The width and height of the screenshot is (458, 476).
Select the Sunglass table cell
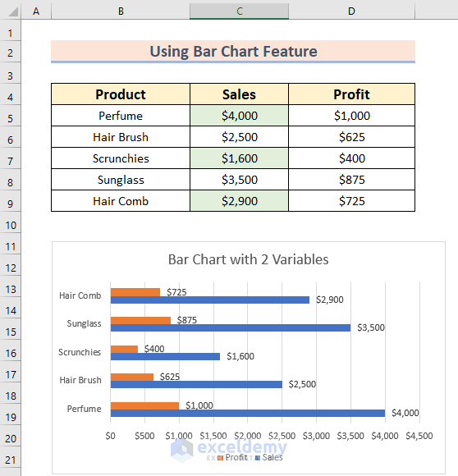(x=121, y=180)
